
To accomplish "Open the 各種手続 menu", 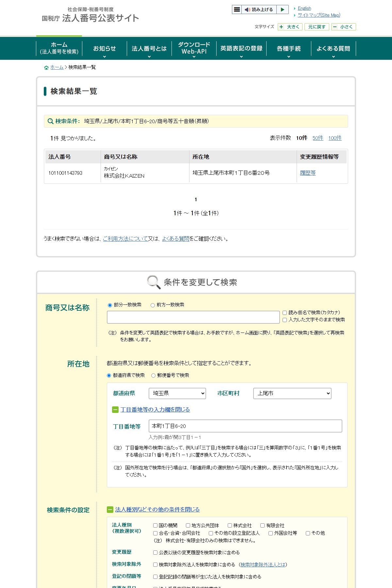I will tap(289, 48).
